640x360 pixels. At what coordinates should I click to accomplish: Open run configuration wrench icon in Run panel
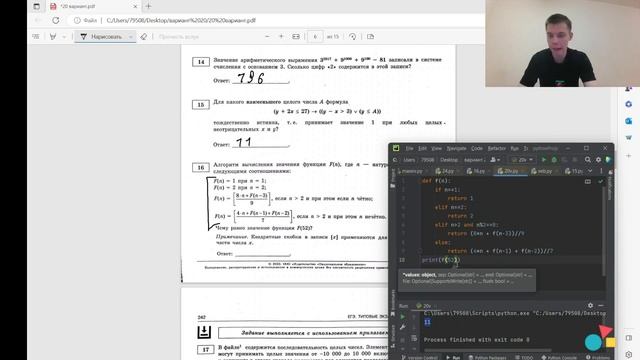click(402, 327)
